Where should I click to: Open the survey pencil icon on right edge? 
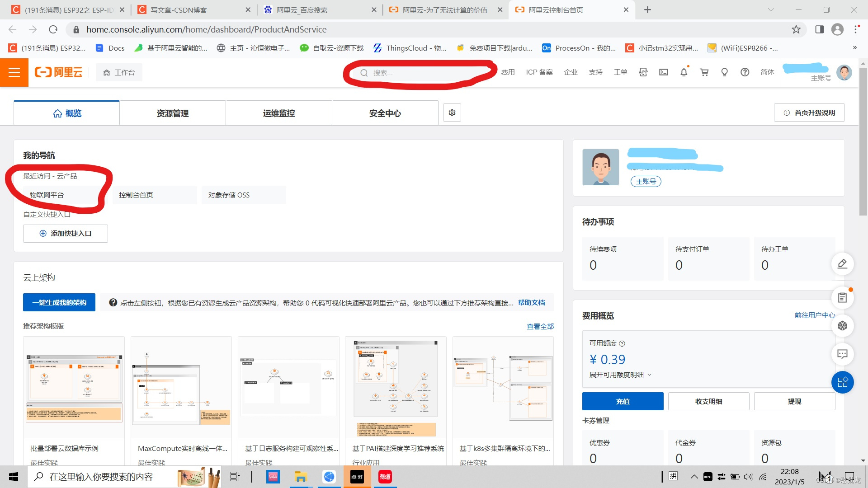click(x=842, y=264)
